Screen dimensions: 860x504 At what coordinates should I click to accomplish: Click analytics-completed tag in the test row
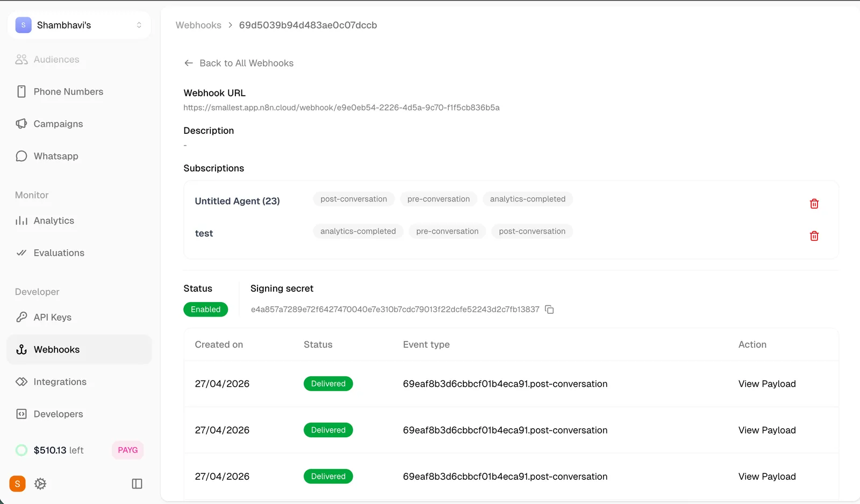tap(358, 232)
